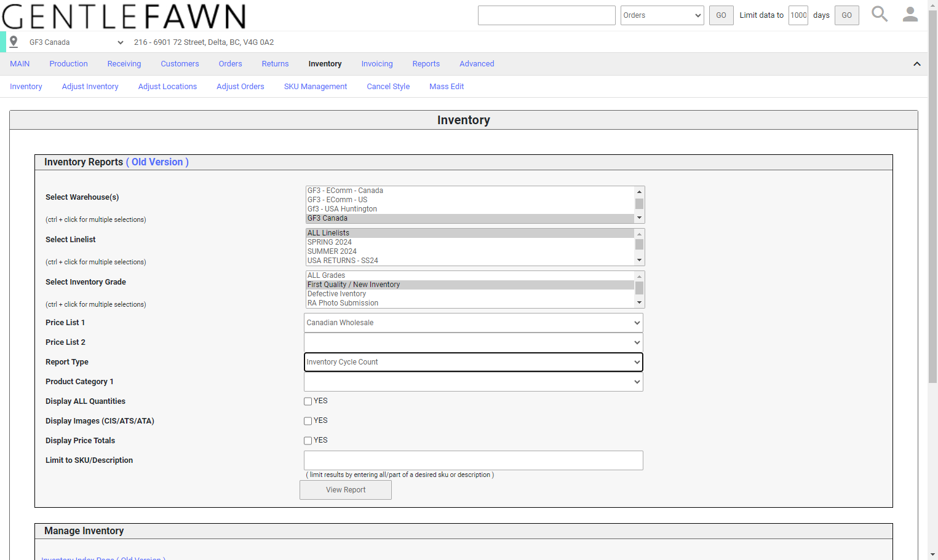The width and height of the screenshot is (938, 560).
Task: Switch to the Receiving menu
Action: point(124,64)
